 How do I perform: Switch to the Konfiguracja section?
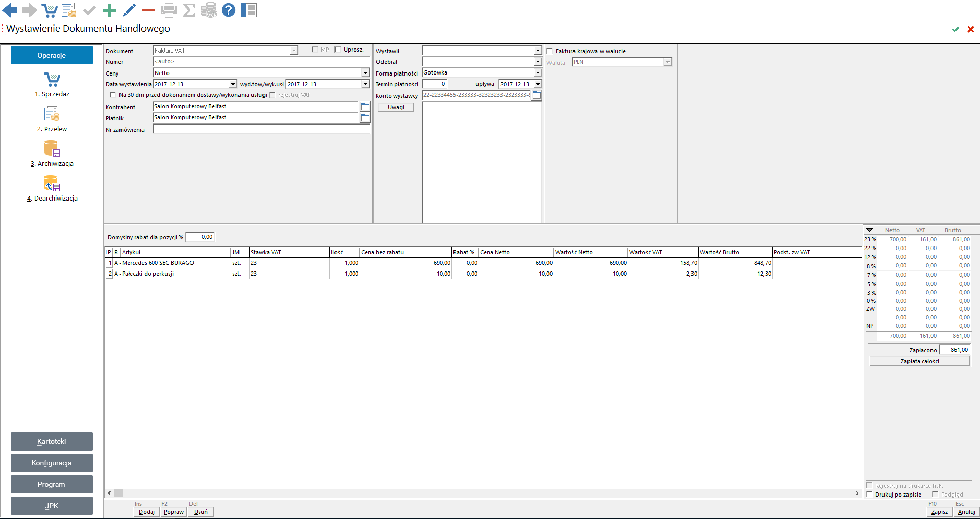pyautogui.click(x=52, y=463)
